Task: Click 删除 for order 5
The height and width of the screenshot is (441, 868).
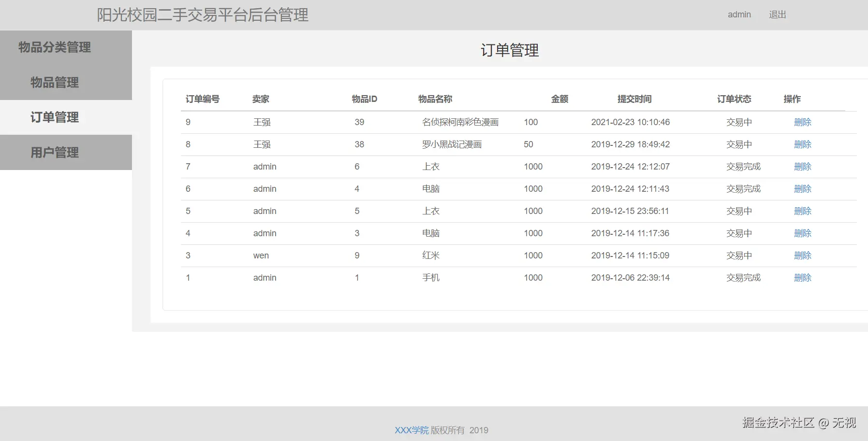Action: click(x=803, y=211)
